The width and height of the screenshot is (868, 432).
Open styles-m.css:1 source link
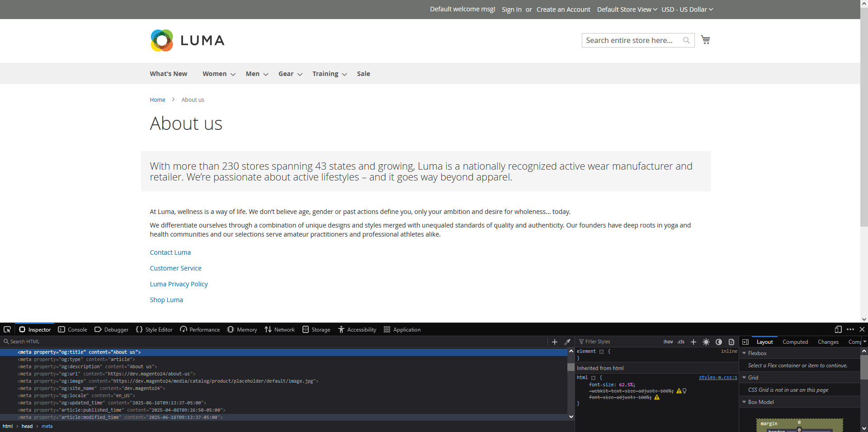pos(718,378)
